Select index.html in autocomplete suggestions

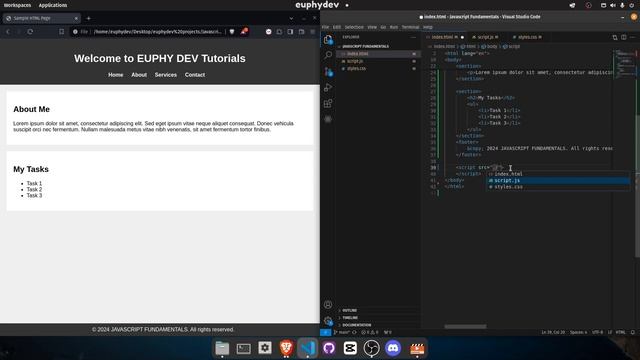pos(558,174)
